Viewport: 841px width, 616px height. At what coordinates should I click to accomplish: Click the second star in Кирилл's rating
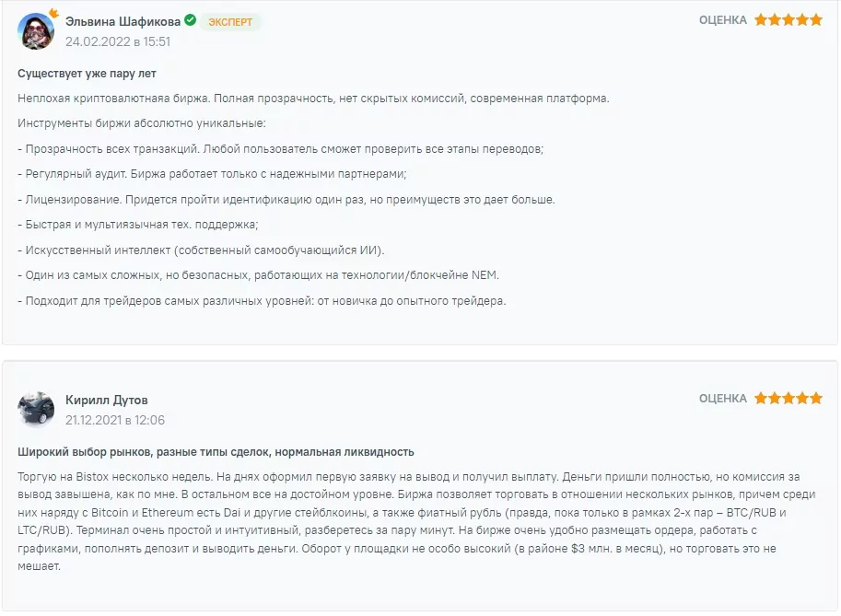coord(775,398)
